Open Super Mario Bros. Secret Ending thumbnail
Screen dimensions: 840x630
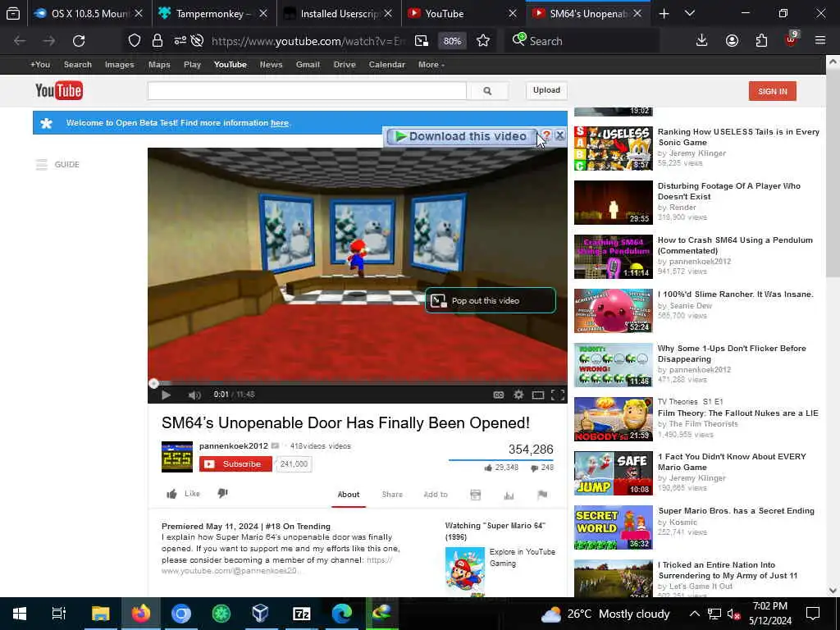point(613,527)
